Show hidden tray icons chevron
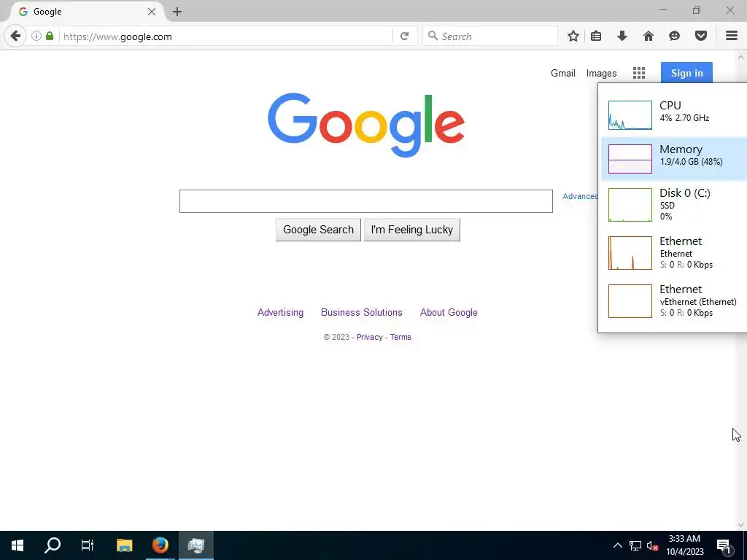The height and width of the screenshot is (560, 747). 617,545
